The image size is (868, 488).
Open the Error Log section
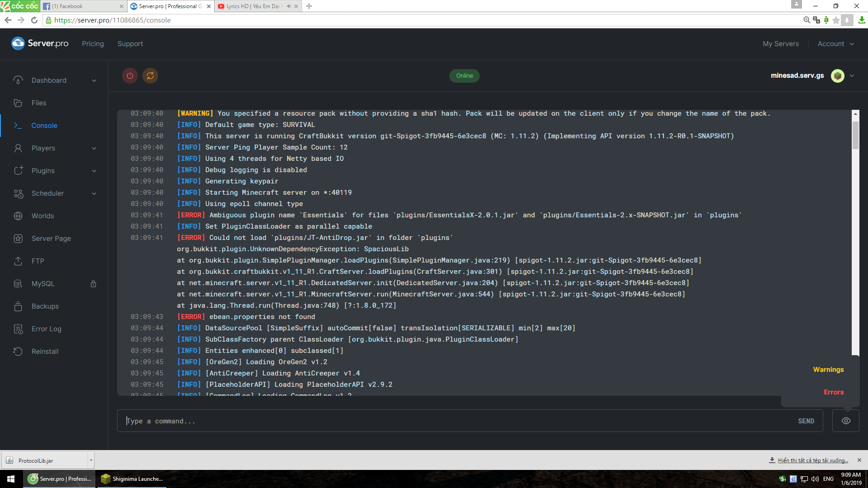46,329
